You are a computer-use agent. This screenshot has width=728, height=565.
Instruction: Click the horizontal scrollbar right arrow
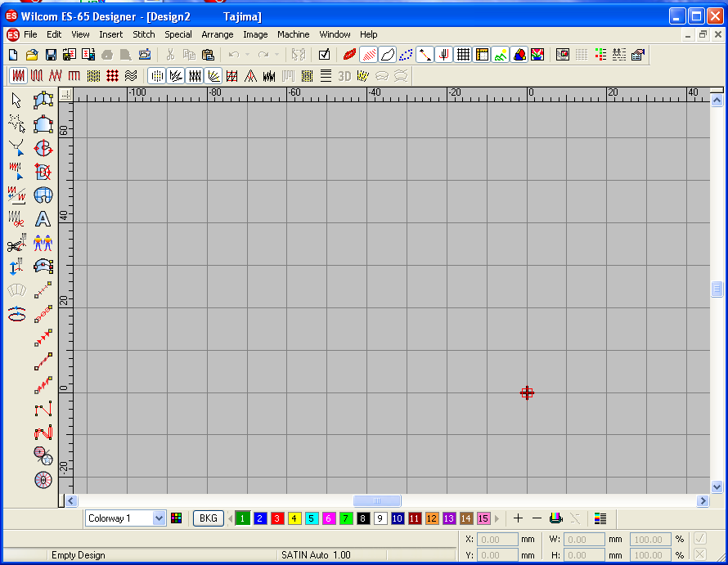(x=703, y=500)
